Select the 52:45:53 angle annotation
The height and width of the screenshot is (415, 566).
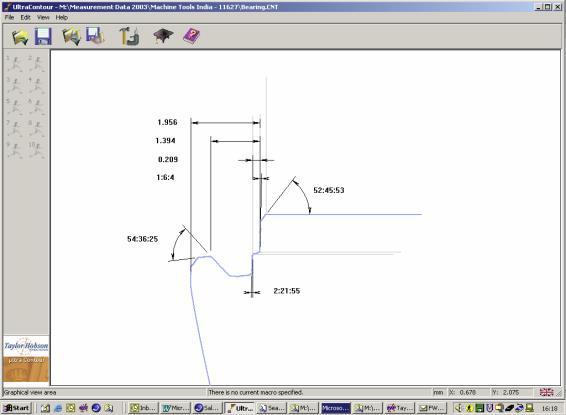coord(328,190)
